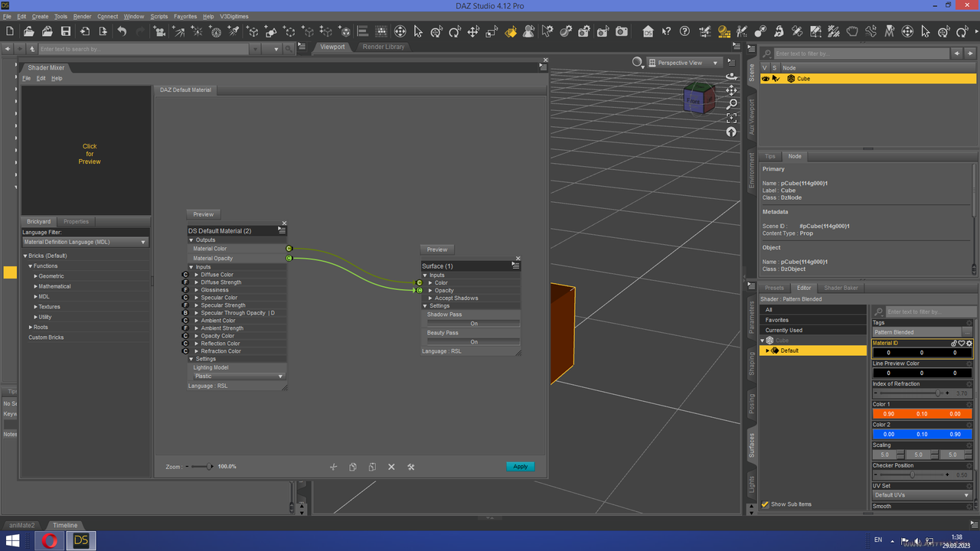This screenshot has height=551, width=980.
Task: Open the DAZ home DS icon
Action: pyautogui.click(x=648, y=31)
